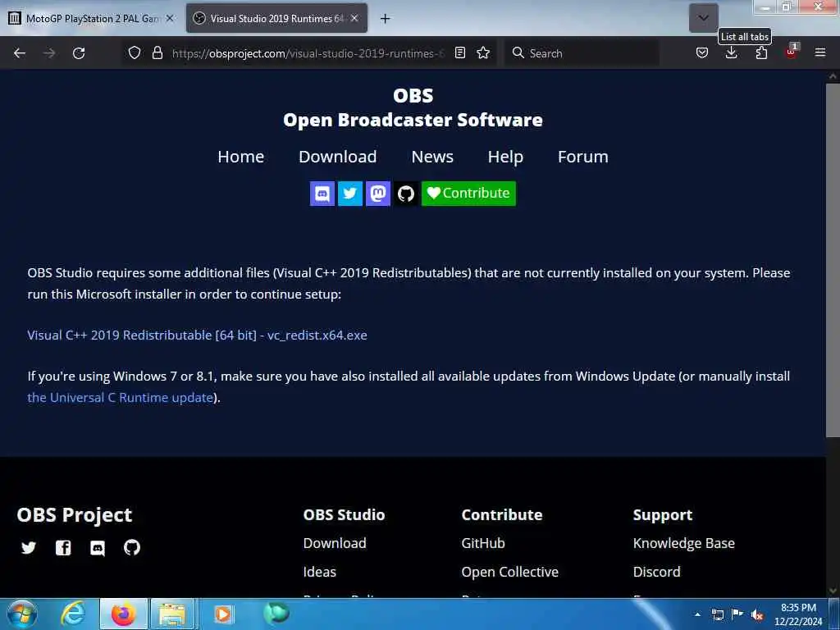Click the muted volume tray icon

[757, 615]
